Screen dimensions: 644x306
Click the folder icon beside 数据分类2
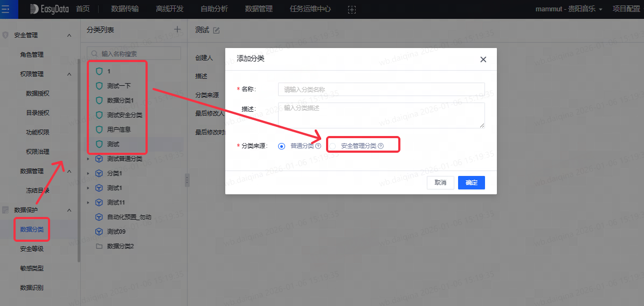(99, 246)
